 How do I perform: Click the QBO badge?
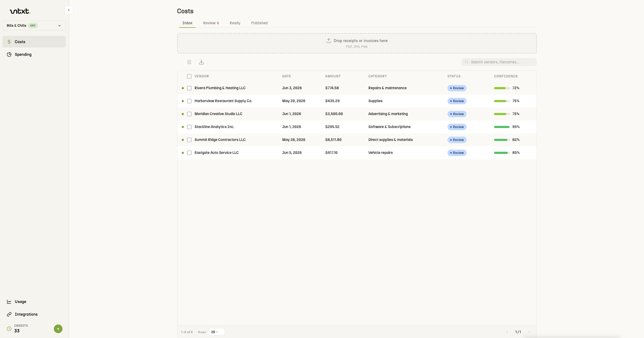tap(33, 26)
